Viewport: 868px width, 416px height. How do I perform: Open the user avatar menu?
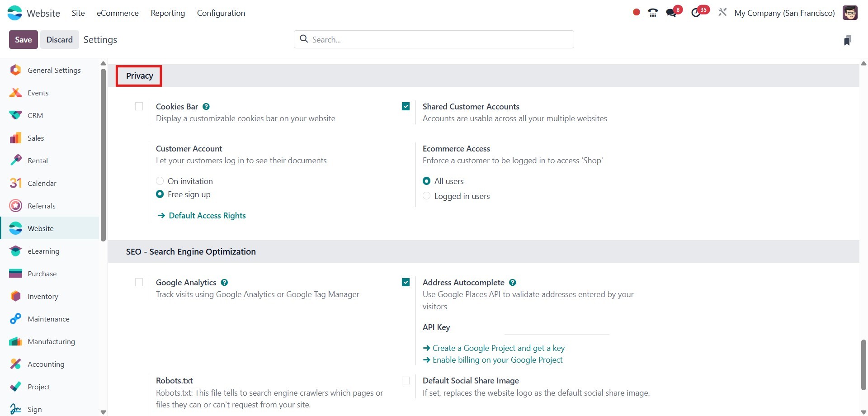pos(850,13)
